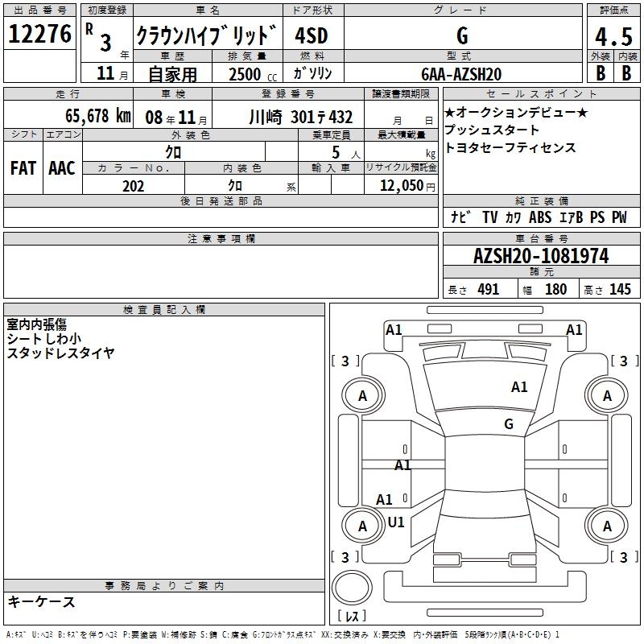Image resolution: width=644 pixels, height=644 pixels.
Task: Click the interior grade B under 内装
Action: pos(626,73)
